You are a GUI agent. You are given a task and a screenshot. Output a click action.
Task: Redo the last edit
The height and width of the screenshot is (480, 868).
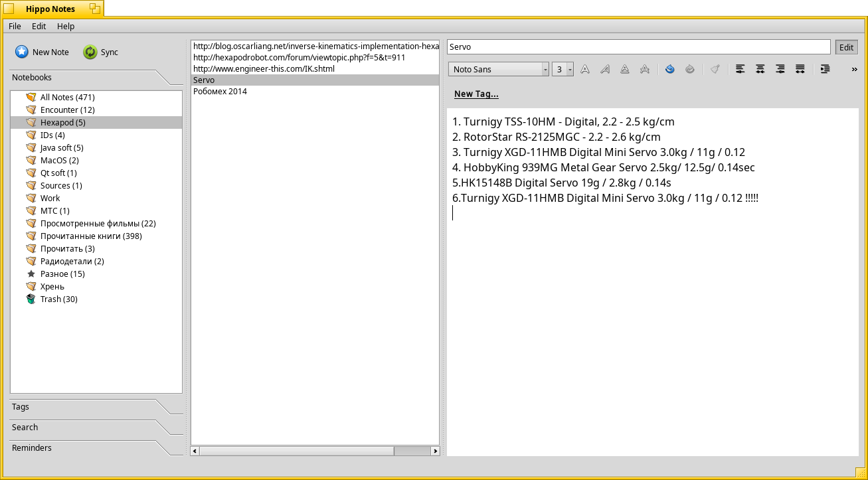coord(690,69)
